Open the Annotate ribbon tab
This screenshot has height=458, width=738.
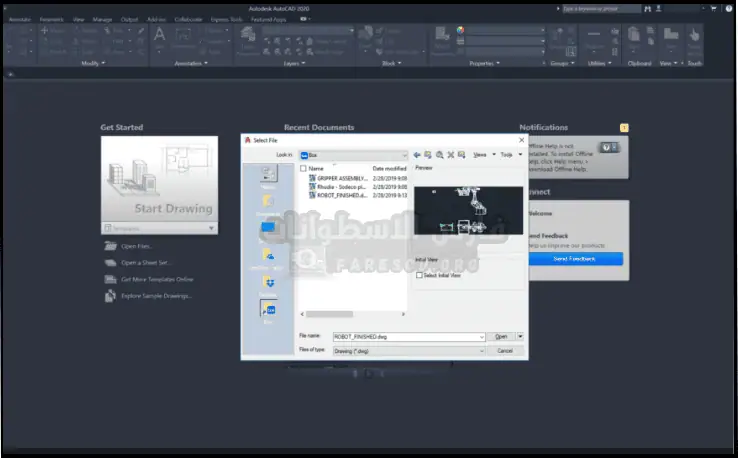[20, 19]
